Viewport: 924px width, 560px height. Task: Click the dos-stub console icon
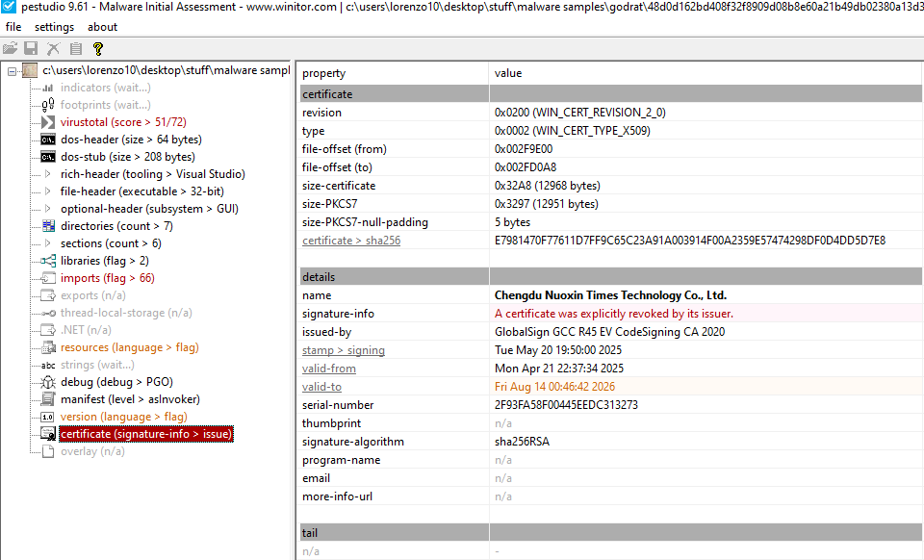pos(48,157)
